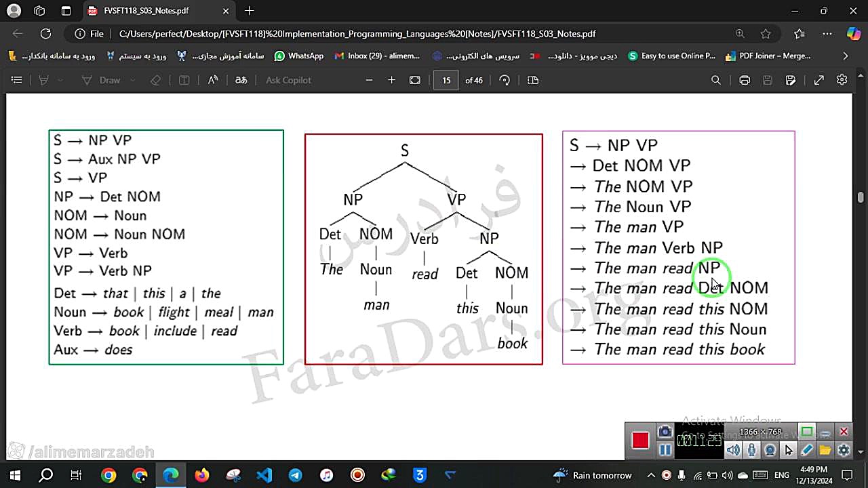Open the Favorites list
The image size is (868, 488).
tap(800, 34)
